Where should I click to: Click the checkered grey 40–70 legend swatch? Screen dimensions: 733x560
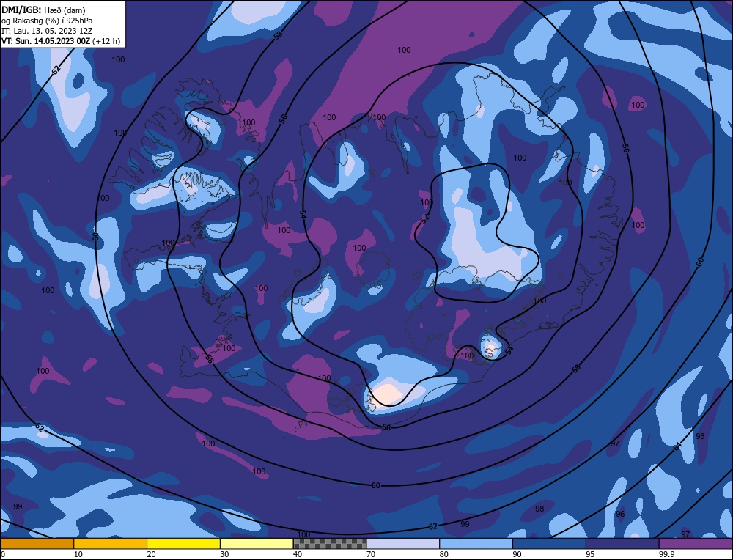(x=330, y=544)
